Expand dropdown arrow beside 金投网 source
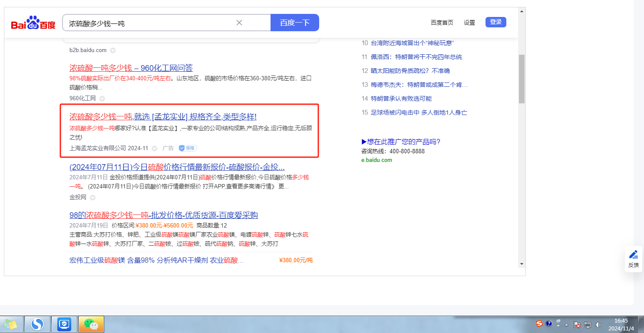The image size is (644, 333). tap(92, 198)
